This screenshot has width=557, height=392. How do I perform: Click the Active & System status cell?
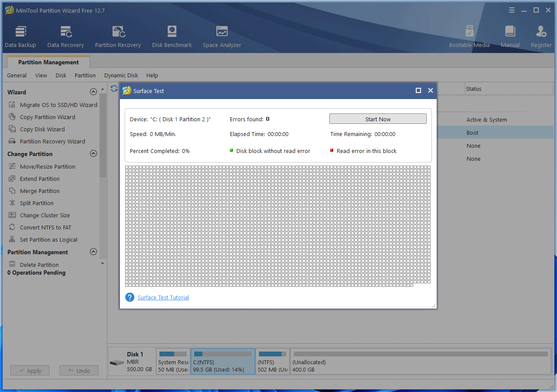click(487, 120)
